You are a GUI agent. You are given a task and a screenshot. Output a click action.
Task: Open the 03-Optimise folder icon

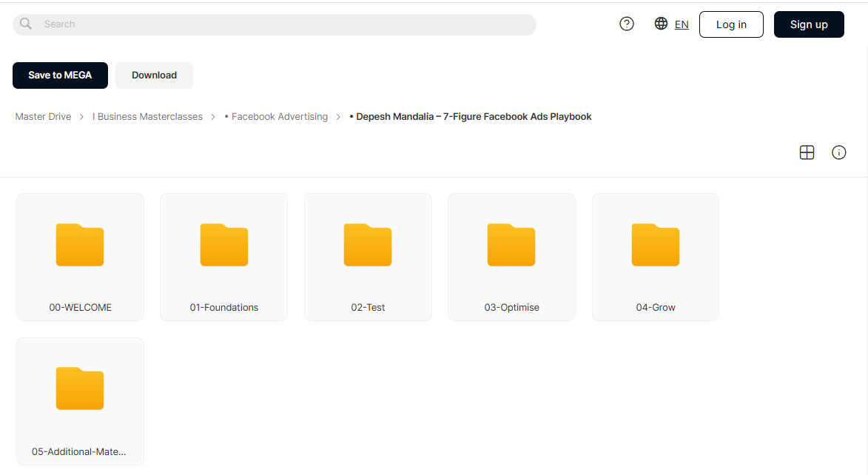click(x=511, y=245)
